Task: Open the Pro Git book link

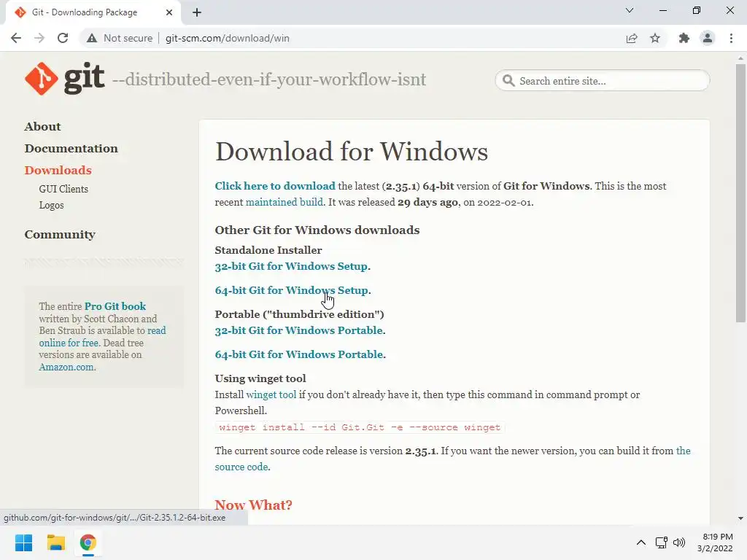Action: pos(115,306)
